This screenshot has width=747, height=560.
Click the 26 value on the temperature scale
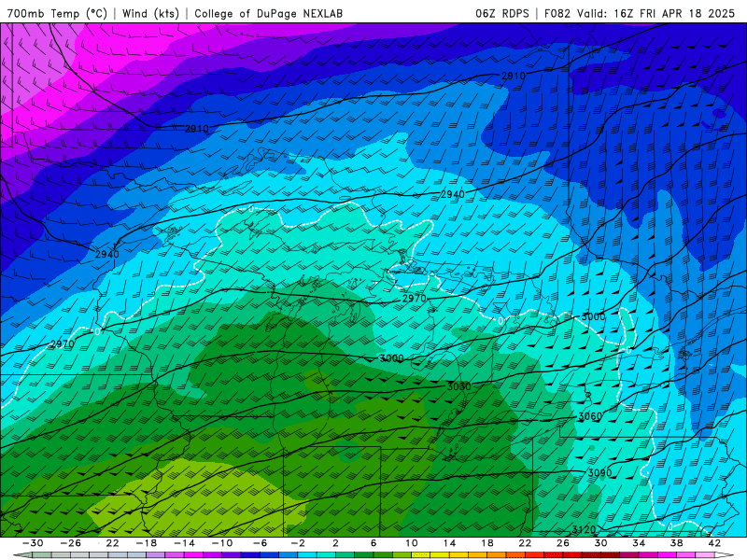[563, 543]
